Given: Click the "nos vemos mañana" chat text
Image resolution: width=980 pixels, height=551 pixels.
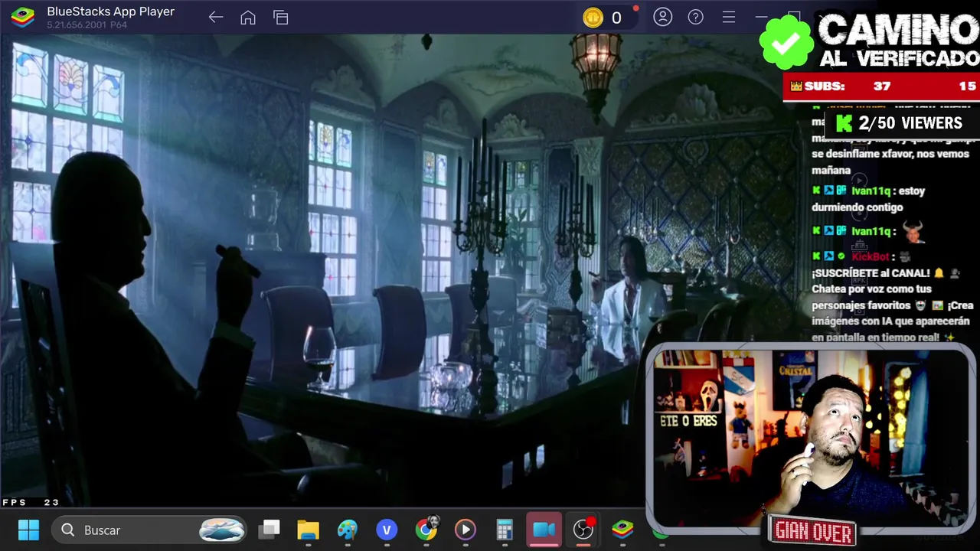Looking at the screenshot, I should [x=891, y=162].
